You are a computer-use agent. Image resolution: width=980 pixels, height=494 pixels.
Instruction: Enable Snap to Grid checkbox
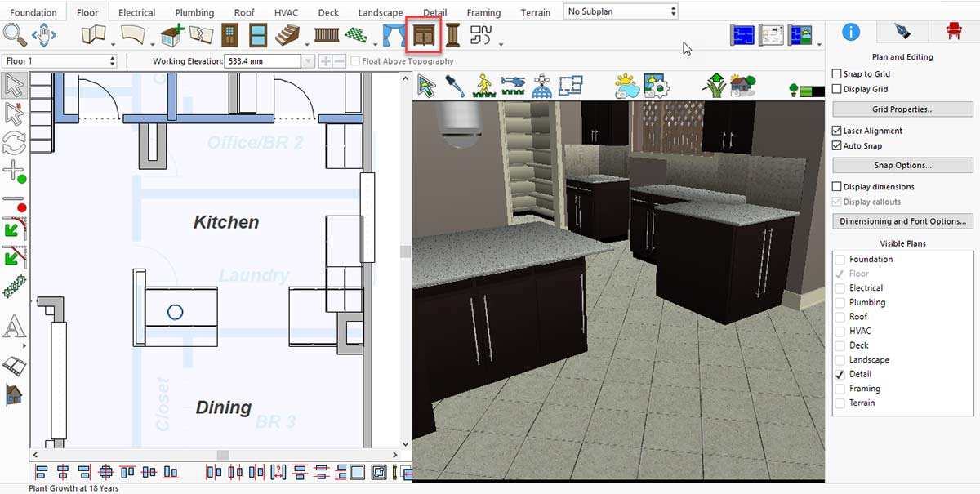(x=837, y=74)
